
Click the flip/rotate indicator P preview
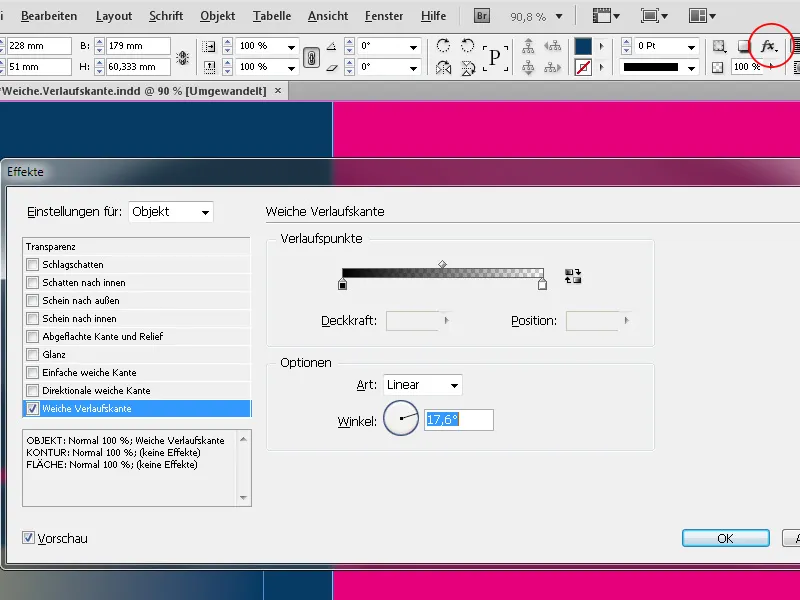[x=495, y=57]
